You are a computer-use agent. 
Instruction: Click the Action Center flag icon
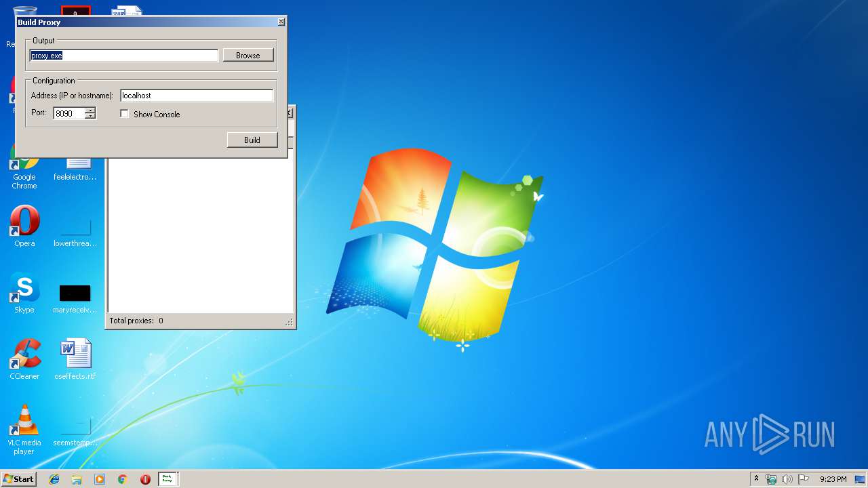pos(804,479)
